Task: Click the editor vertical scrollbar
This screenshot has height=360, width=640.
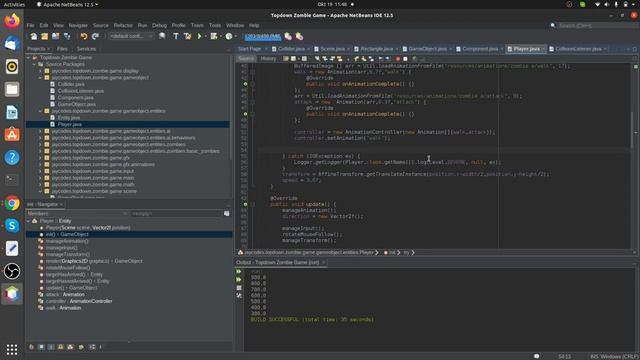Action: [x=631, y=131]
